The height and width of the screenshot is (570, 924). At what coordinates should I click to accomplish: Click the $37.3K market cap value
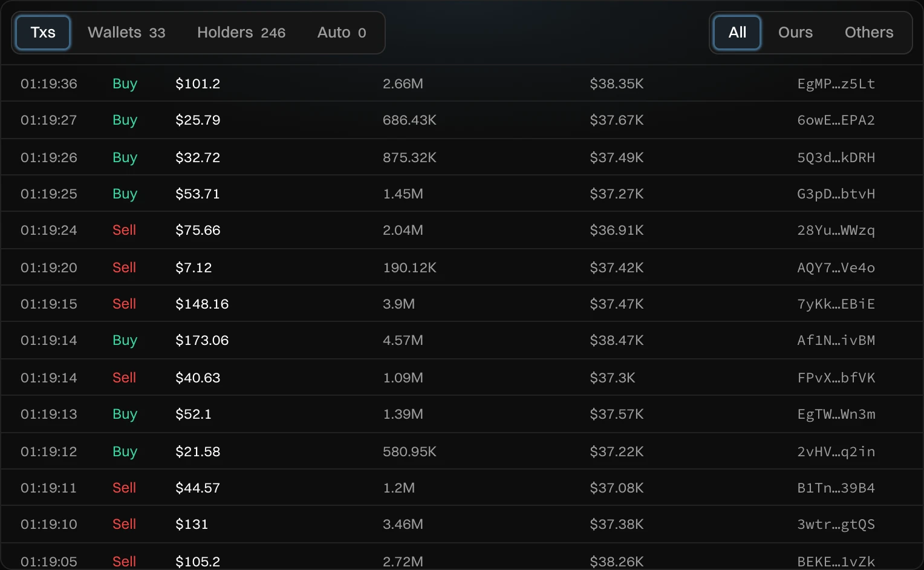click(613, 378)
